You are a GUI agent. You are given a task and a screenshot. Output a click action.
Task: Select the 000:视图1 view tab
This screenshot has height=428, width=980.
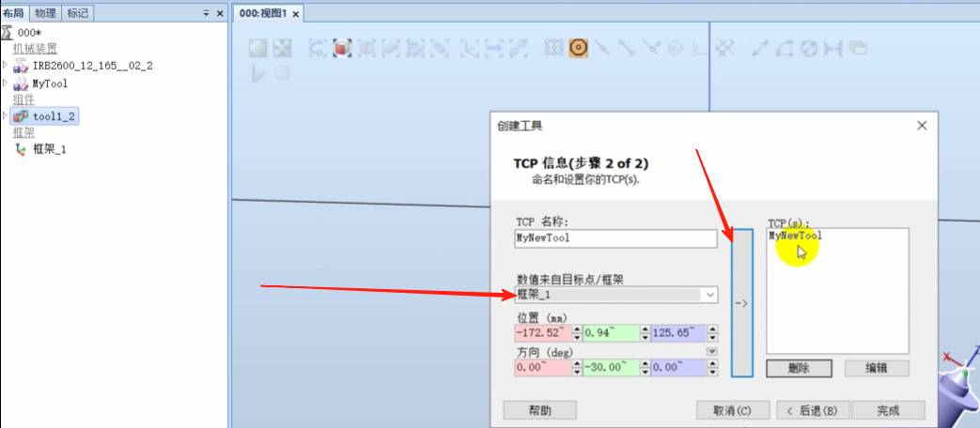[x=263, y=13]
